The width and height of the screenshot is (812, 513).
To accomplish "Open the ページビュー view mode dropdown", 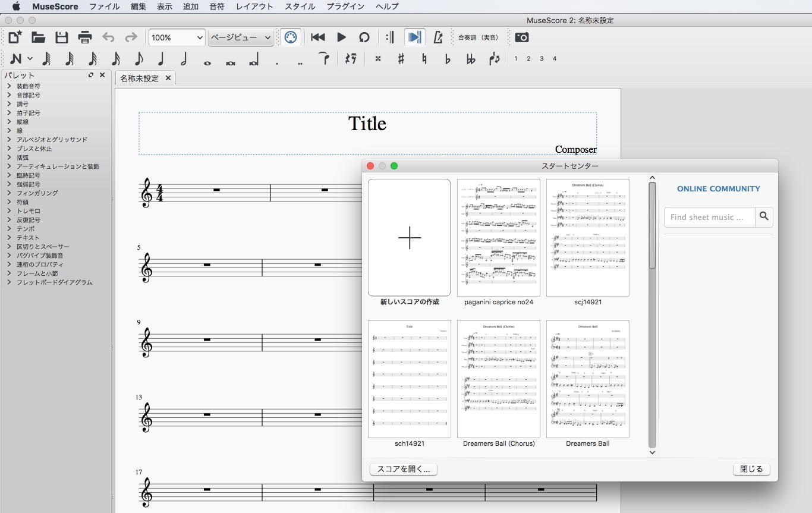I will tap(241, 37).
